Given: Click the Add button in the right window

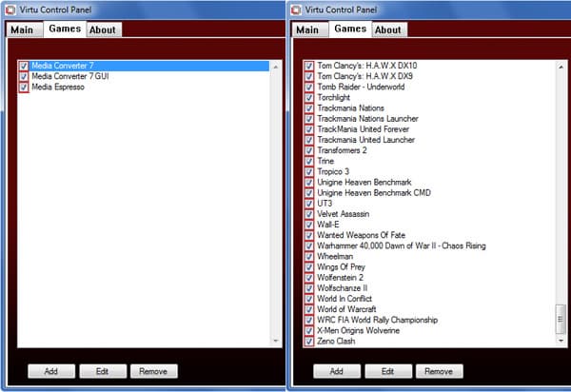Looking at the screenshot, I should (337, 371).
